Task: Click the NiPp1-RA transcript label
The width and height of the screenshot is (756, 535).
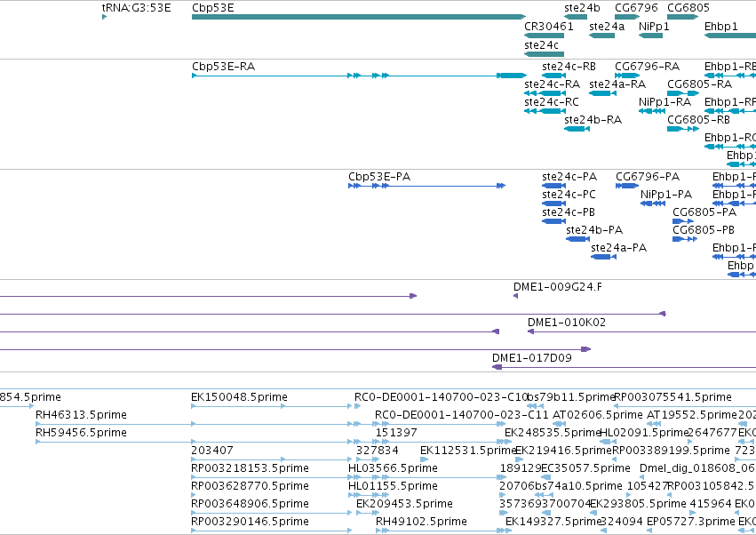Action: click(664, 102)
